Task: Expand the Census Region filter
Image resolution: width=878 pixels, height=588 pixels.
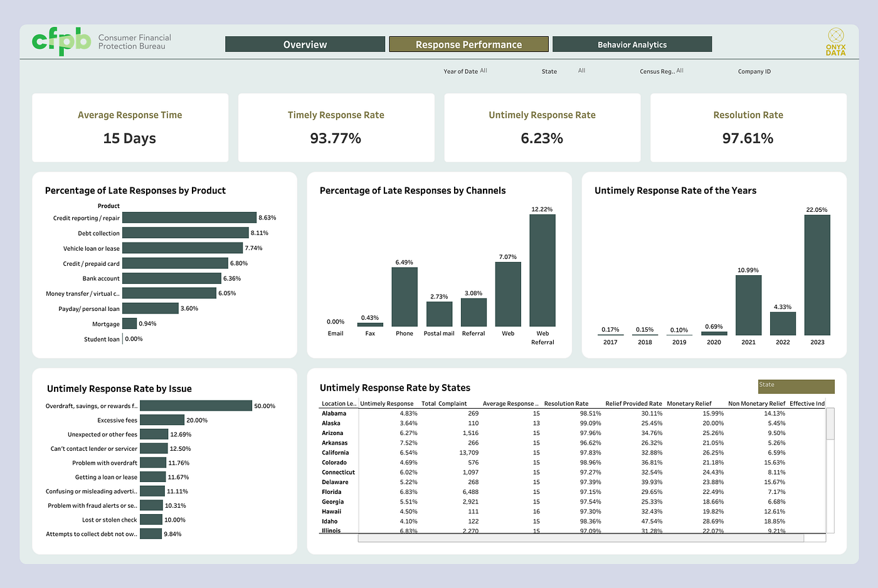Action: (x=662, y=71)
